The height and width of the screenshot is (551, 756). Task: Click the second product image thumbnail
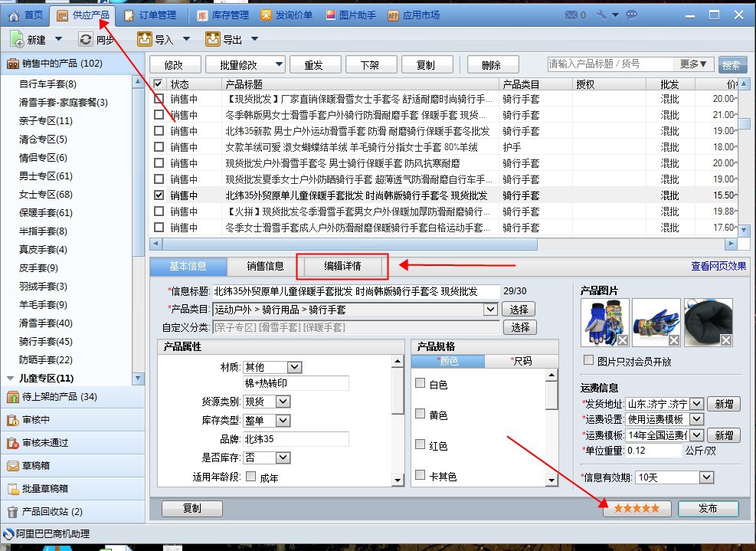656,323
